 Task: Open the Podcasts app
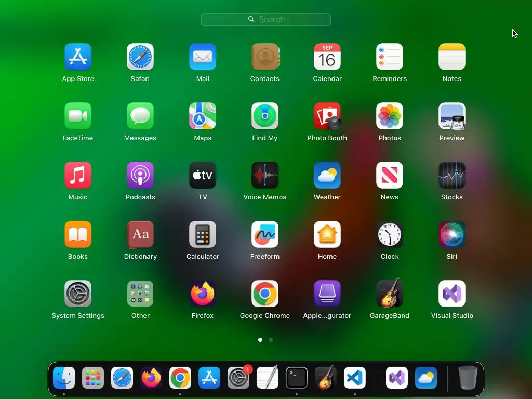140,175
